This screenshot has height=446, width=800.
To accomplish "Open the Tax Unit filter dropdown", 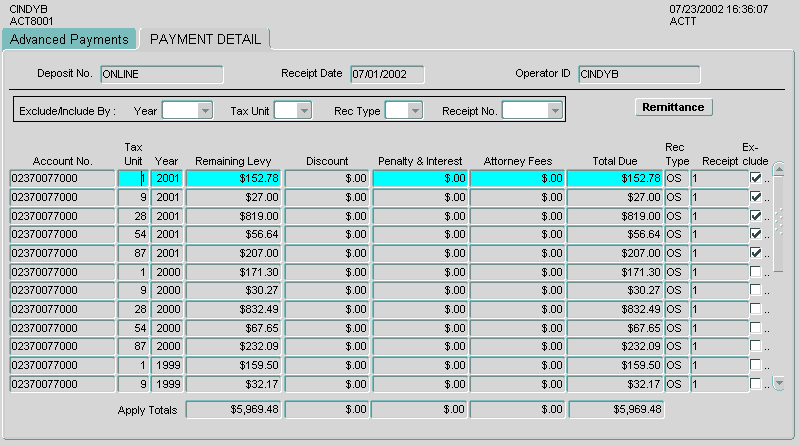I will (304, 110).
